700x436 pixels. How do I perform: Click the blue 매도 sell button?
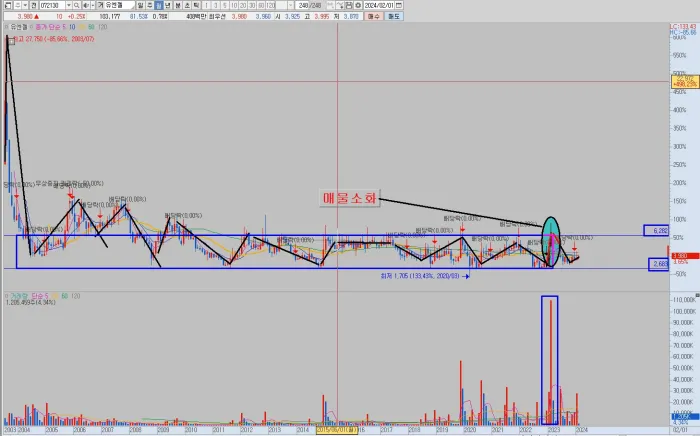pos(393,16)
